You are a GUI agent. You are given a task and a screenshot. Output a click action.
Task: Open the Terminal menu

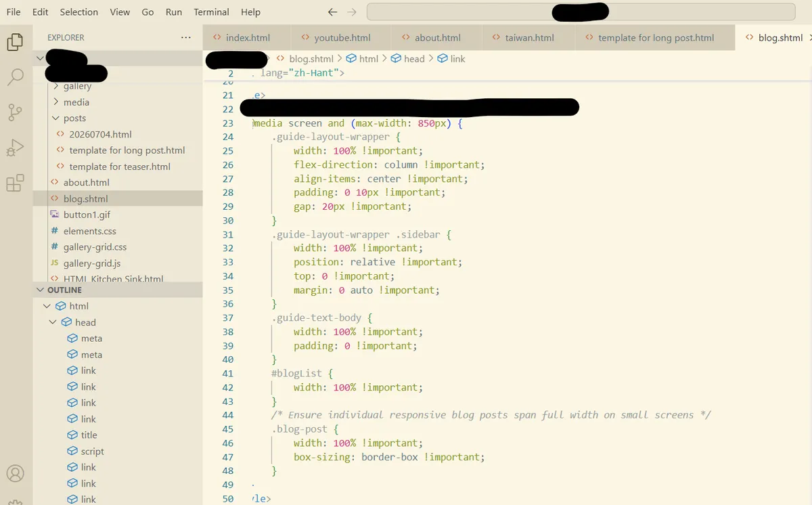tap(212, 12)
